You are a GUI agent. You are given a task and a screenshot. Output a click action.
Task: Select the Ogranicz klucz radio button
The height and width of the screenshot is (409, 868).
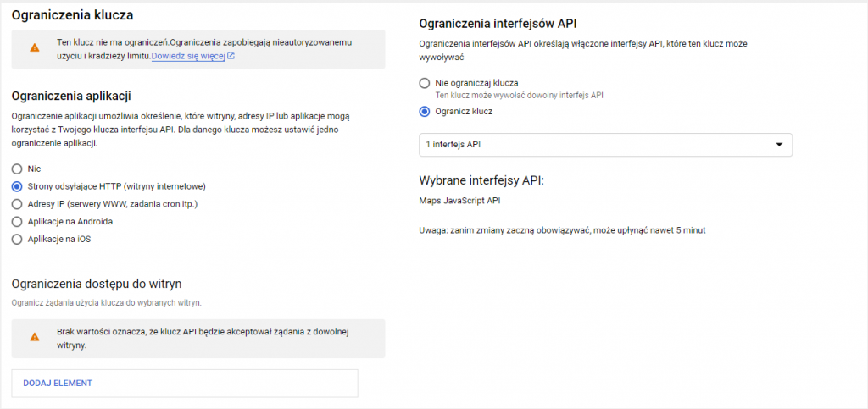click(425, 111)
